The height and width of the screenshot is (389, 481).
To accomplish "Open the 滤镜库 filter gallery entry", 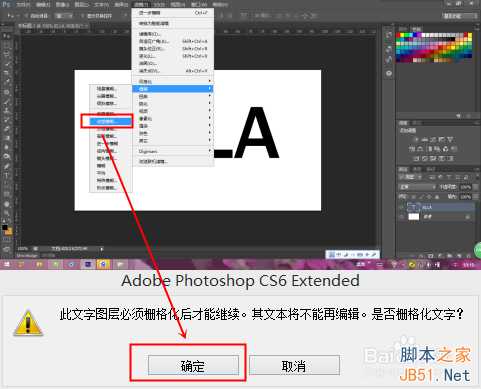I will tap(173, 34).
